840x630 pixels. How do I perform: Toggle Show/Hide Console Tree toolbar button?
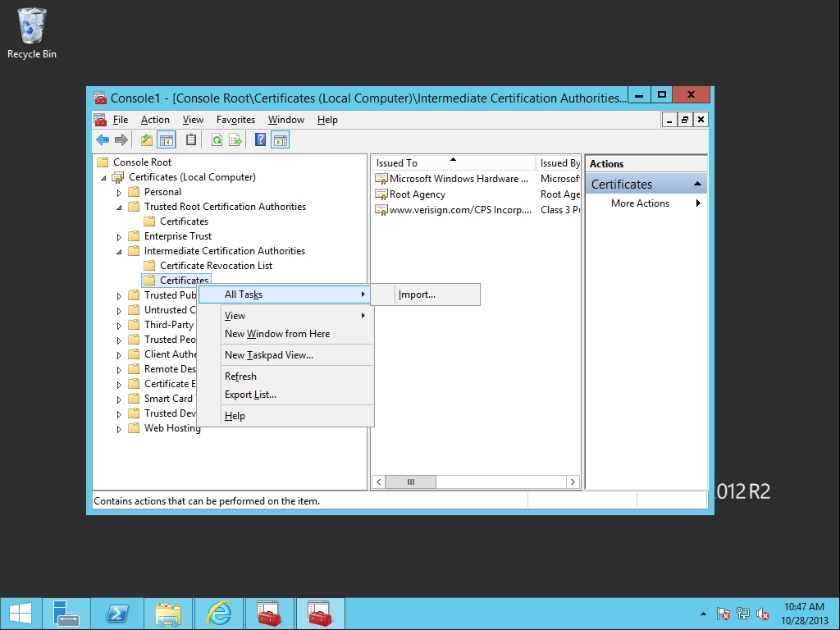point(167,140)
